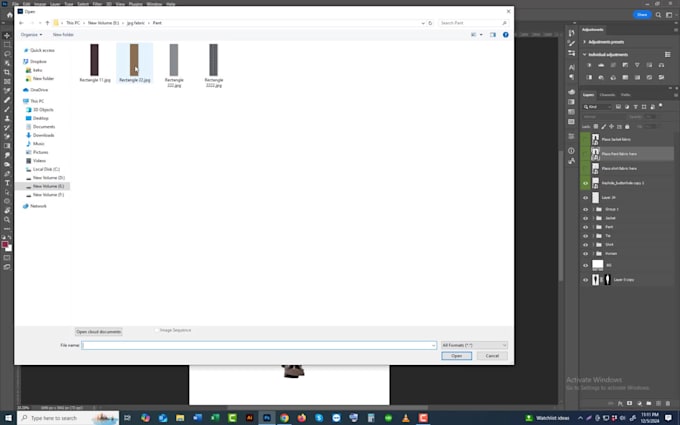680x425 pixels.
Task: Toggle visibility of Layer 24
Action: click(x=585, y=198)
